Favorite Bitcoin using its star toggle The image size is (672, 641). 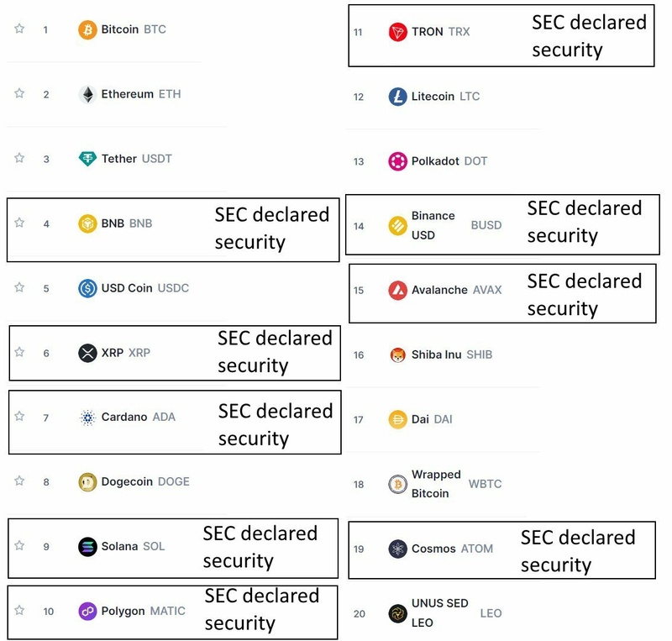pyautogui.click(x=18, y=28)
